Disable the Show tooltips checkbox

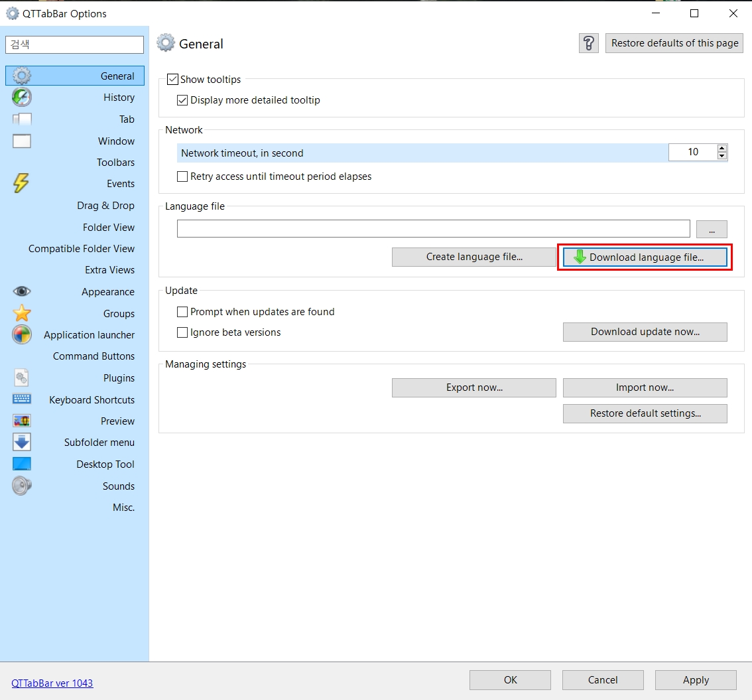pyautogui.click(x=172, y=79)
